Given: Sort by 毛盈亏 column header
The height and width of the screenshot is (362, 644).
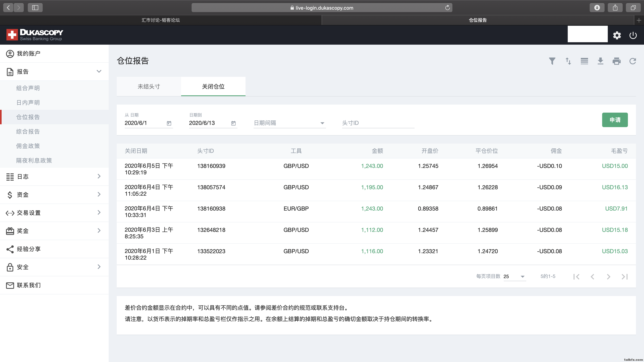Looking at the screenshot, I should coord(619,151).
